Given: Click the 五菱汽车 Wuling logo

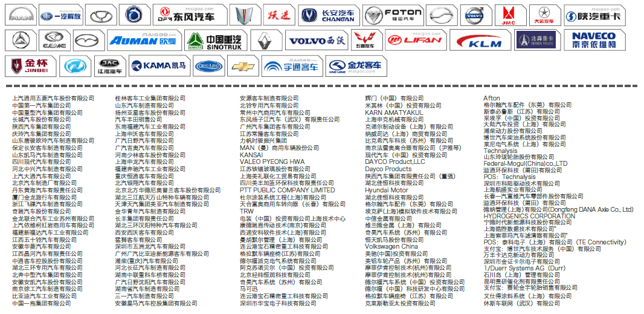Looking at the screenshot, I should [366, 41].
